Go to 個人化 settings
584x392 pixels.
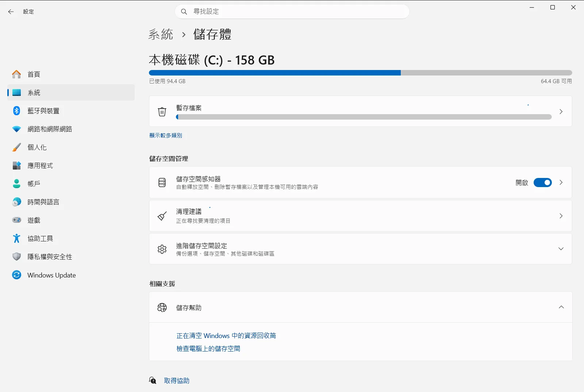point(71,147)
